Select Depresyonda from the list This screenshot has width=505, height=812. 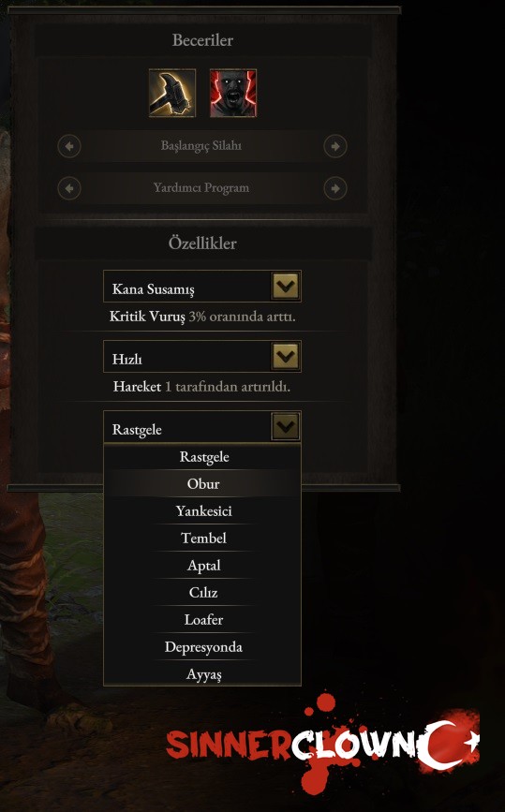point(202,647)
